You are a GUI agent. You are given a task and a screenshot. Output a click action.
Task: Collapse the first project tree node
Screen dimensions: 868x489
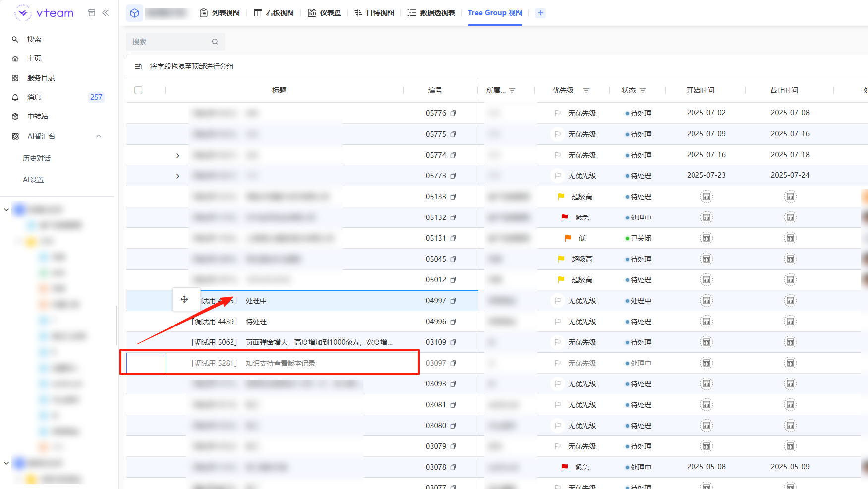pos(6,210)
